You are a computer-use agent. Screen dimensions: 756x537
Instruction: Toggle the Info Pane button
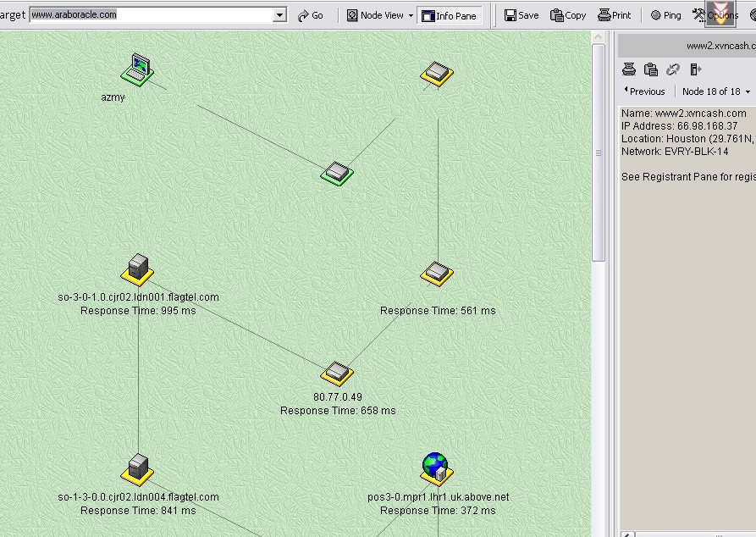[450, 15]
